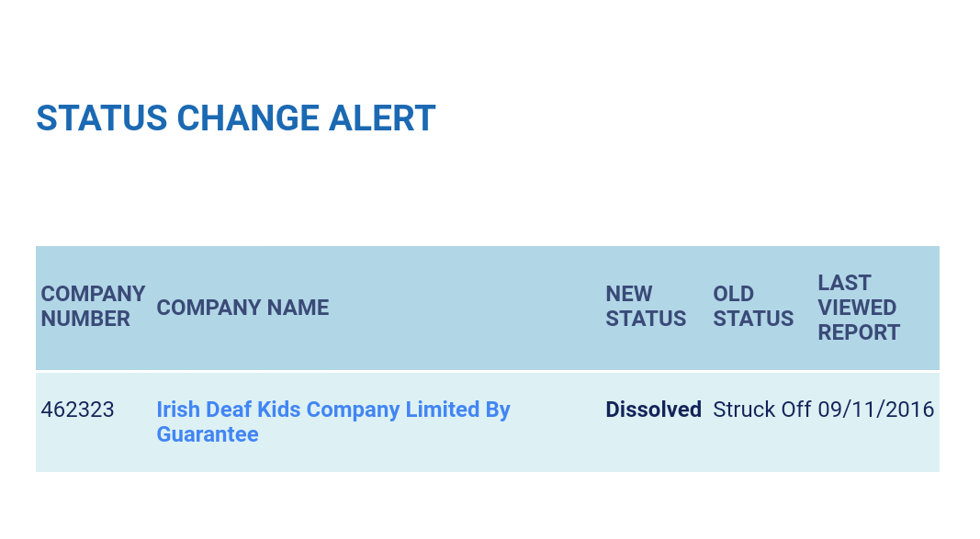The width and height of the screenshot is (980, 539).
Task: Select the NEW STATUS column header
Action: (646, 306)
